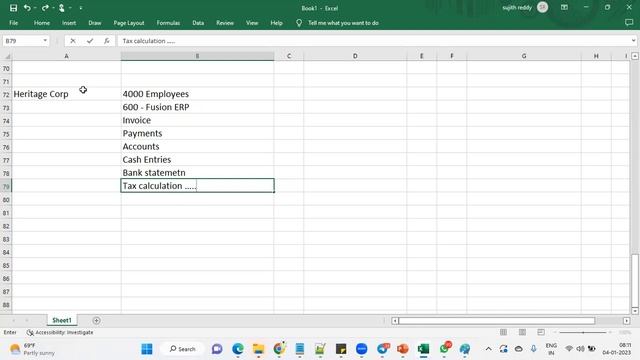The height and width of the screenshot is (360, 640).
Task: Click the Bank statemetn cell
Action: [x=198, y=172]
